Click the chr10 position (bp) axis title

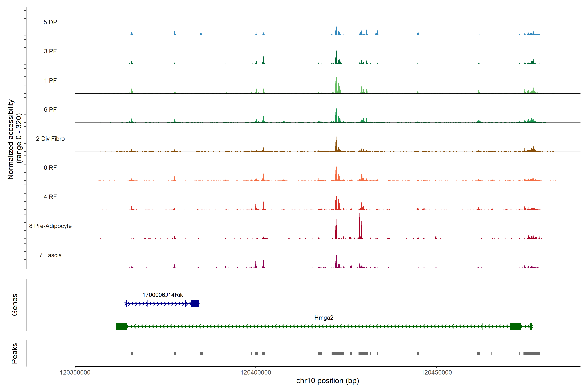tap(327, 381)
